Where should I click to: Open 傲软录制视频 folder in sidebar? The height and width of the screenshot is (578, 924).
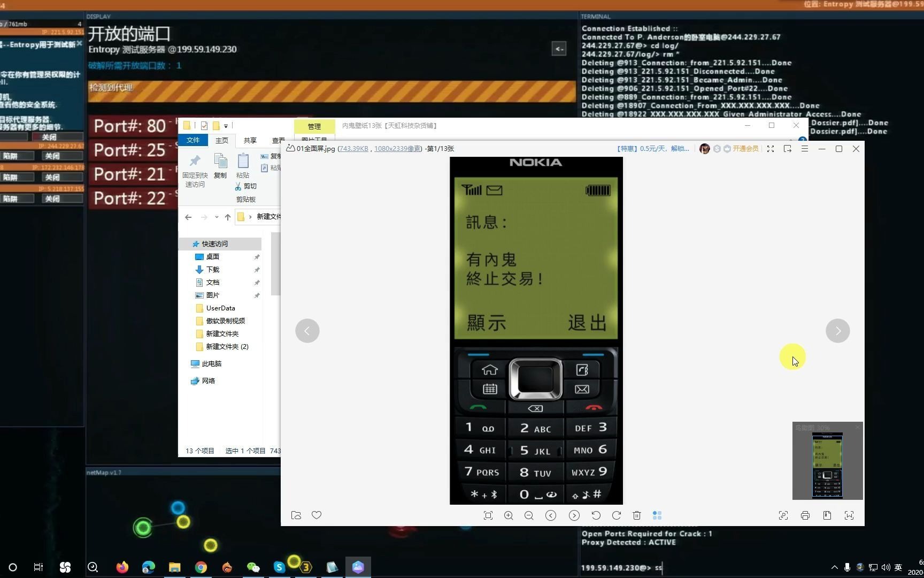[220, 321]
